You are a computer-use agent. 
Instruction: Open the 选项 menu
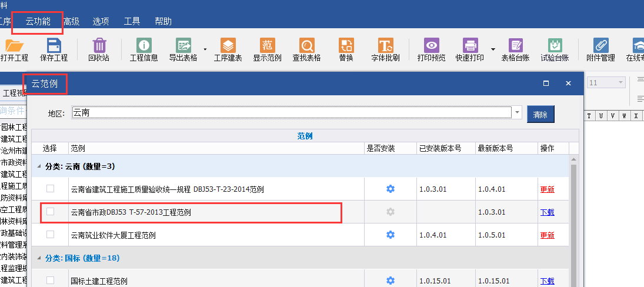tap(101, 22)
